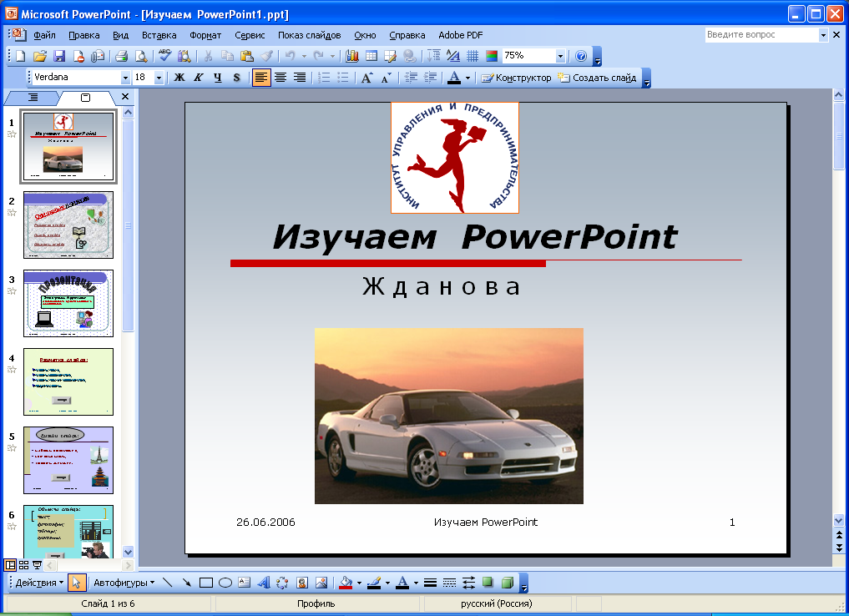Paste from clipboard using the toolbar icon
This screenshot has width=849, height=616.
(247, 56)
